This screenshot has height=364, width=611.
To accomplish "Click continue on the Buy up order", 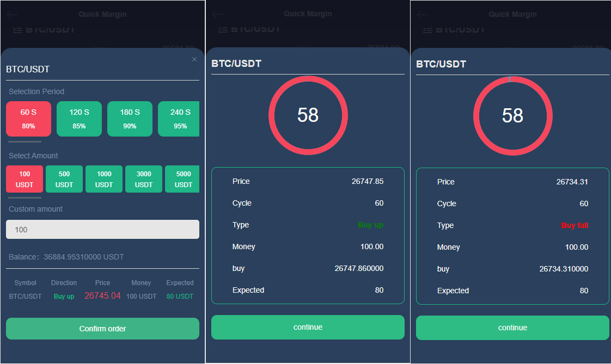I will 308,327.
